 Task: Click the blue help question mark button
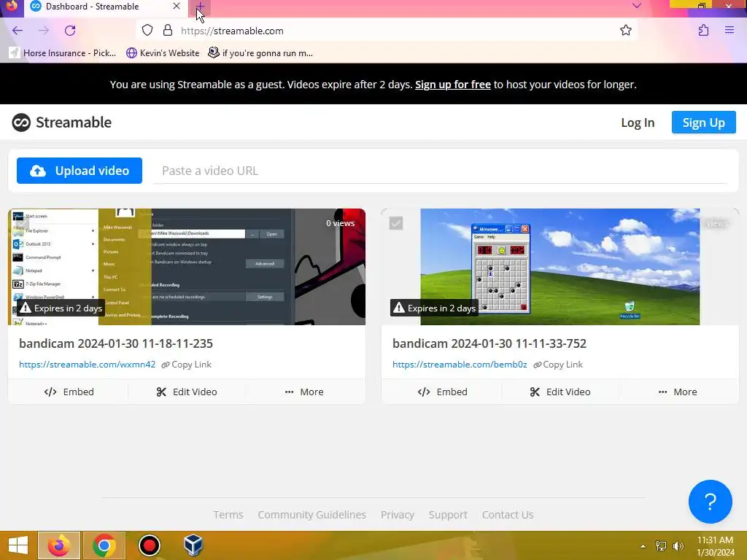coord(710,502)
